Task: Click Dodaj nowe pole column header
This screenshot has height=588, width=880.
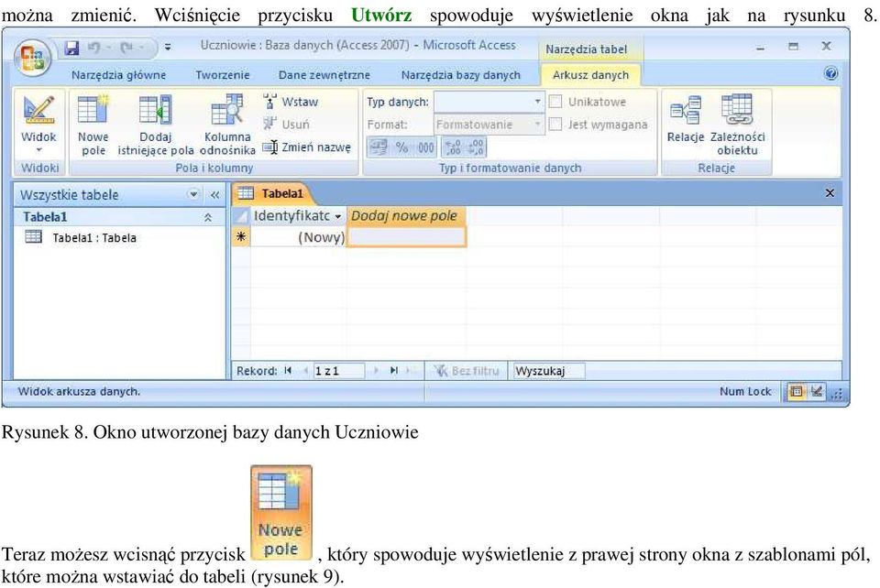Action: point(404,216)
